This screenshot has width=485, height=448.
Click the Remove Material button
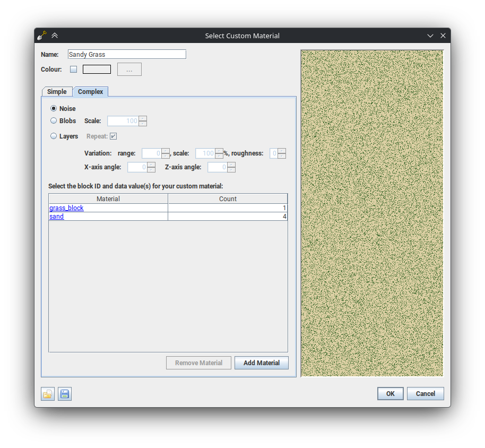click(198, 363)
